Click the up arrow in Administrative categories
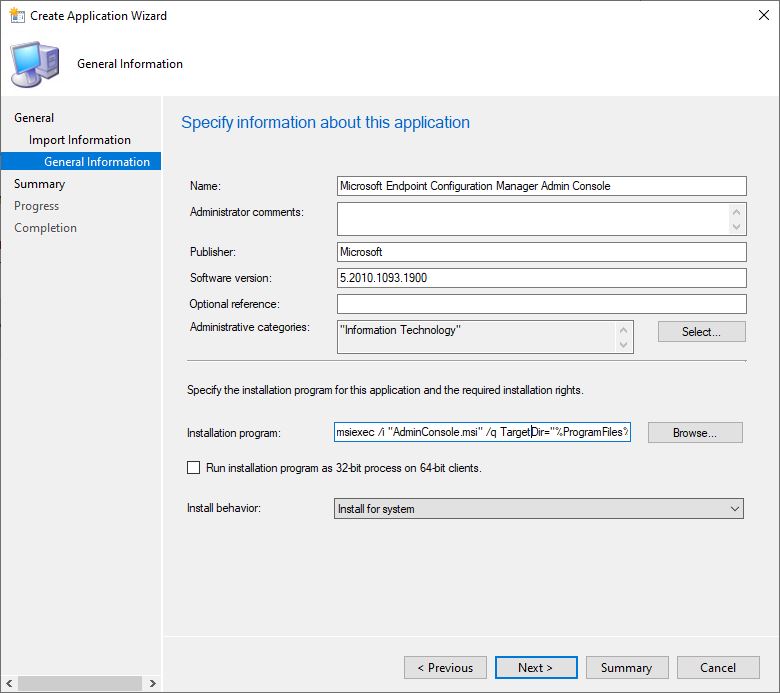 tap(624, 330)
